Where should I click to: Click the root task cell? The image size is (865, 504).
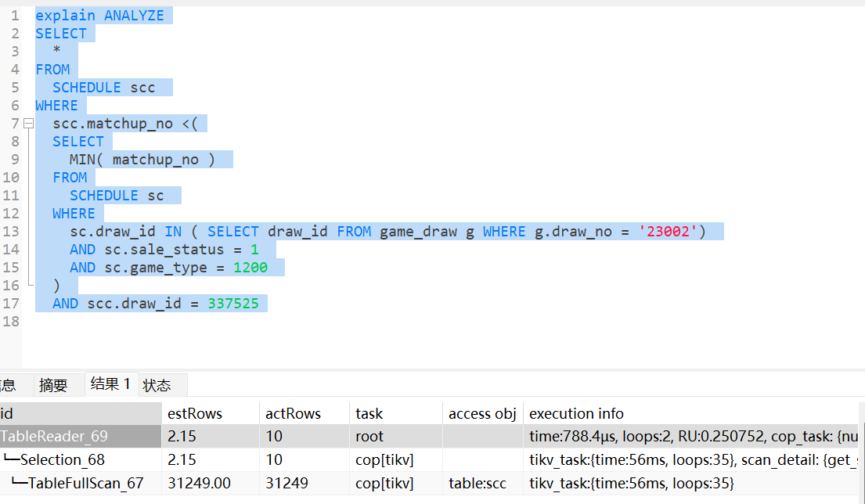click(x=369, y=437)
